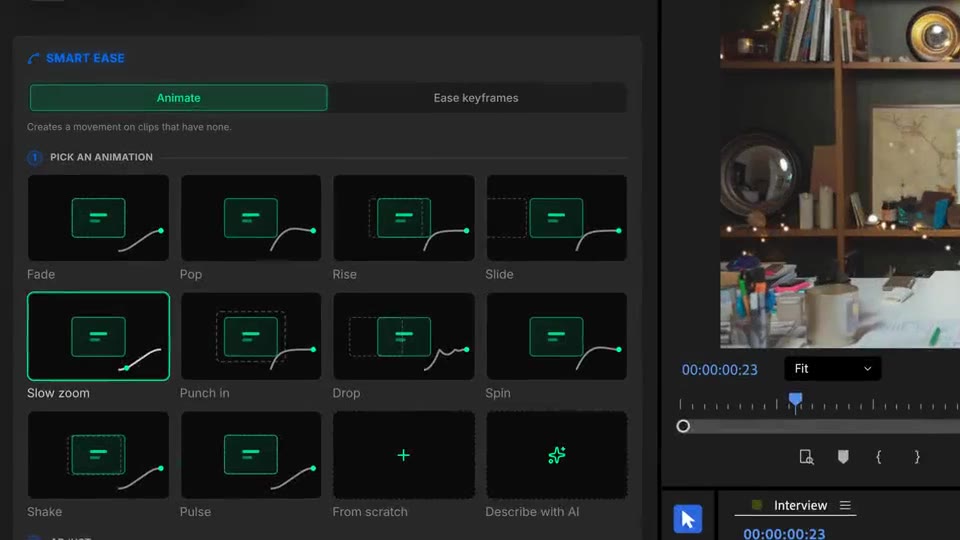Click the zoom scroll bar handle circle
This screenshot has height=540, width=960.
click(683, 426)
